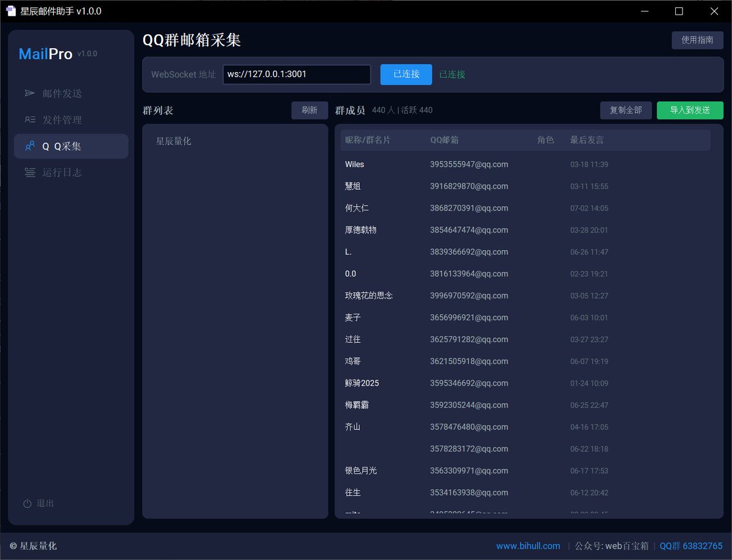
Task: Open the 使用指南 guide button
Action: point(697,40)
